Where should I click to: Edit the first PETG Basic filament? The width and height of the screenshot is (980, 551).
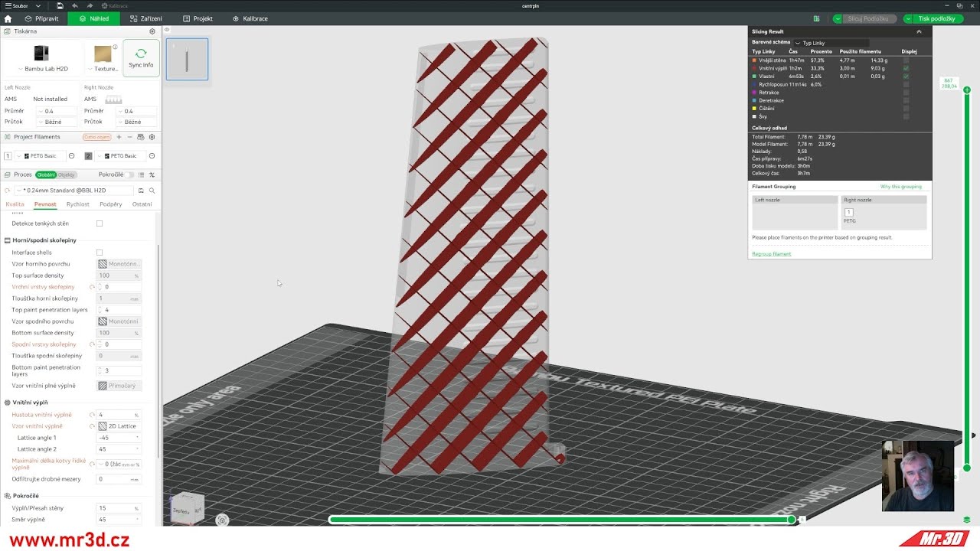[x=72, y=156]
